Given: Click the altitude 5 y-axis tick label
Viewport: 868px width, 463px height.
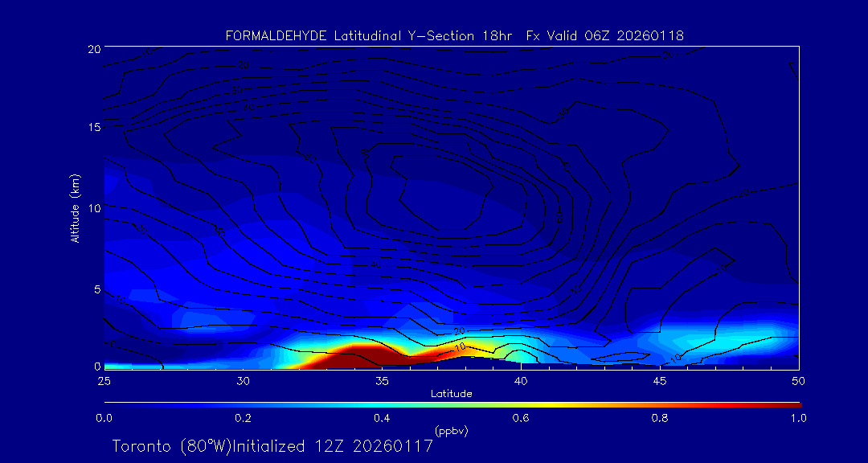Looking at the screenshot, I should pyautogui.click(x=96, y=289).
